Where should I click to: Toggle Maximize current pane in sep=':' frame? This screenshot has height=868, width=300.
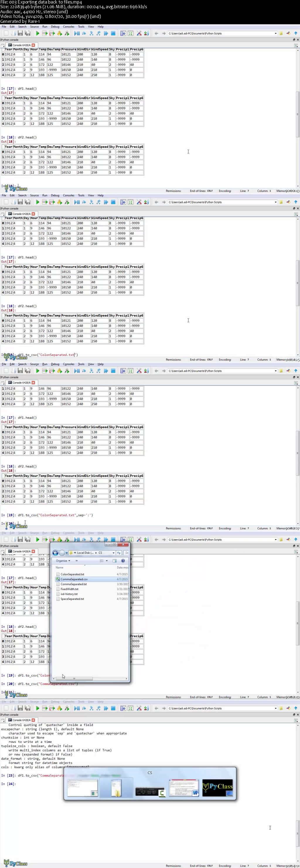pos(123,371)
